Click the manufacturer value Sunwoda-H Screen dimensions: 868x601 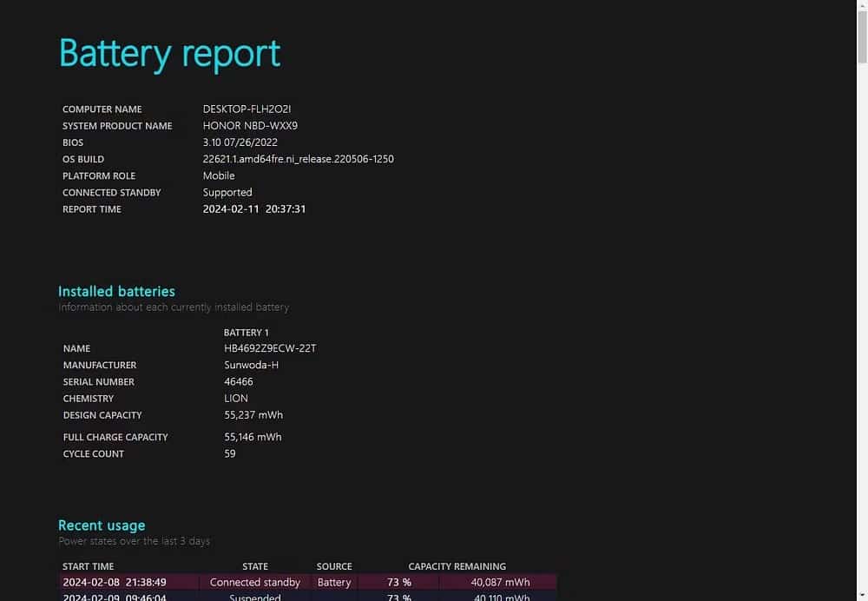(252, 365)
